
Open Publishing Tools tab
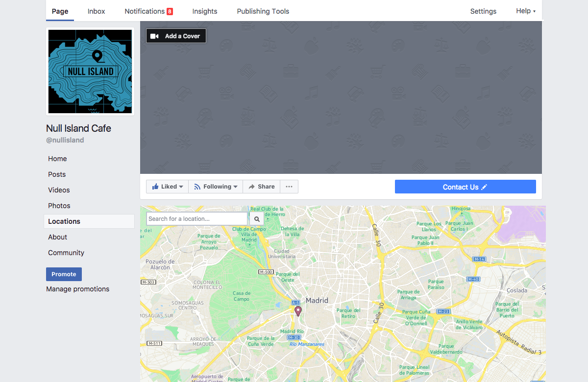[x=263, y=11]
